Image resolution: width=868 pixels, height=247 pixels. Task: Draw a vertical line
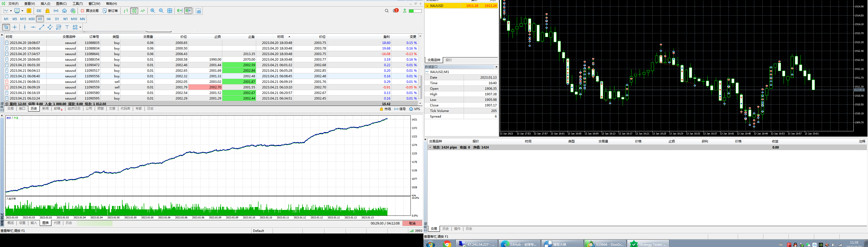(x=25, y=27)
